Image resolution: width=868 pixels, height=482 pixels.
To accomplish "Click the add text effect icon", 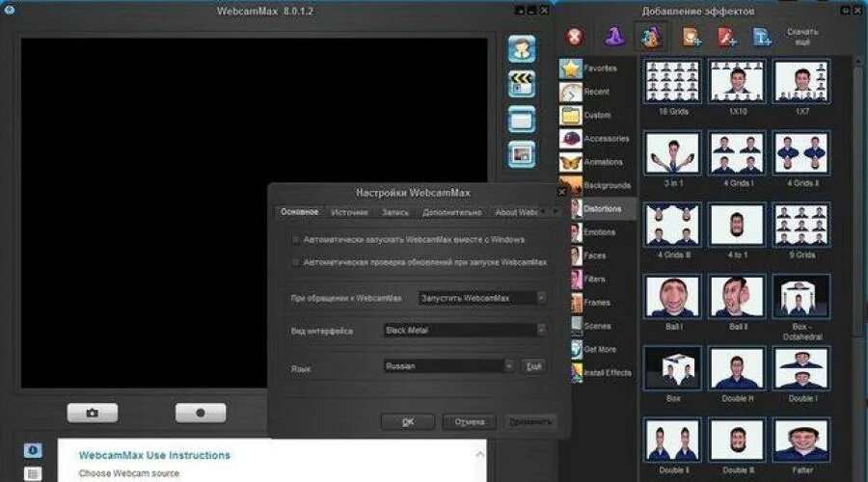I will (762, 37).
